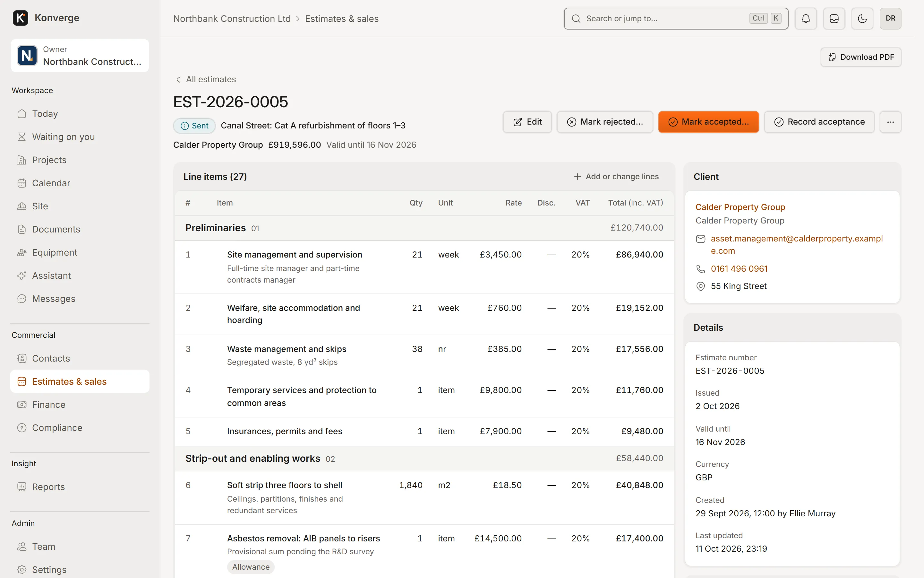Viewport: 924px width, 578px height.
Task: Click Add or change lines
Action: [x=616, y=177]
